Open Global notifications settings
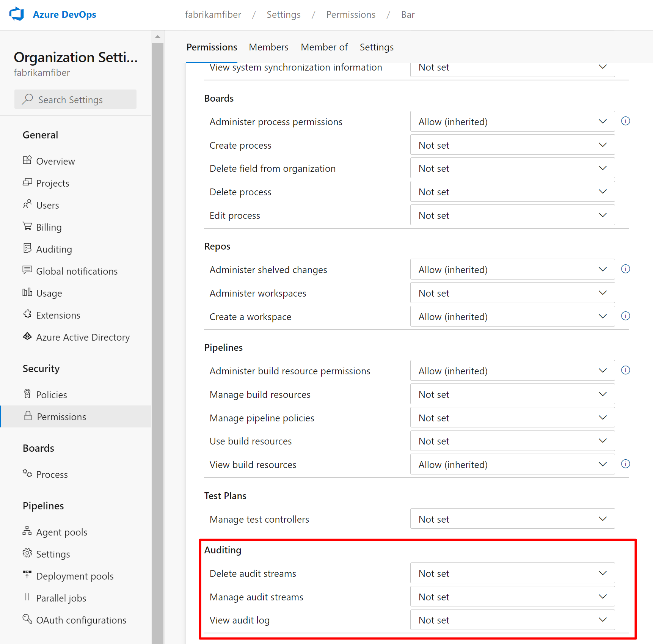Screen dimensions: 653x644 [77, 271]
